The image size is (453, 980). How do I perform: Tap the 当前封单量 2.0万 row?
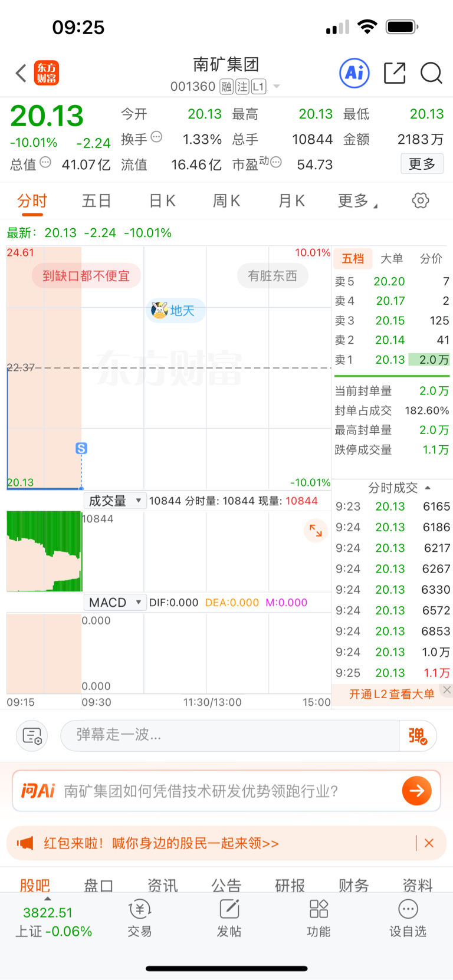click(x=392, y=391)
